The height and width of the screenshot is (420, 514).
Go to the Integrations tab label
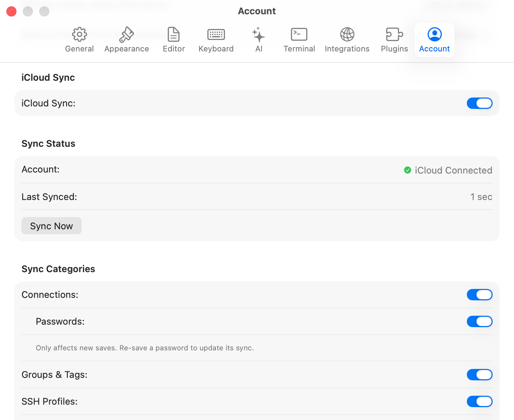[347, 49]
